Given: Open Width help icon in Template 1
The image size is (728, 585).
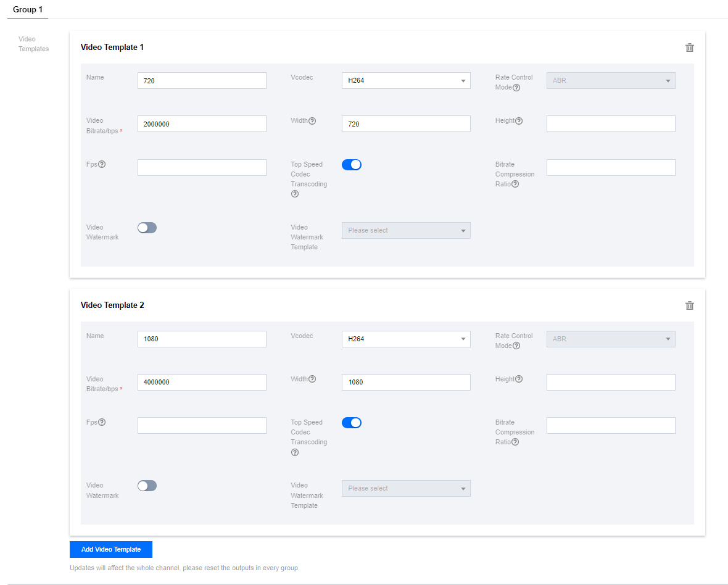Looking at the screenshot, I should (312, 121).
